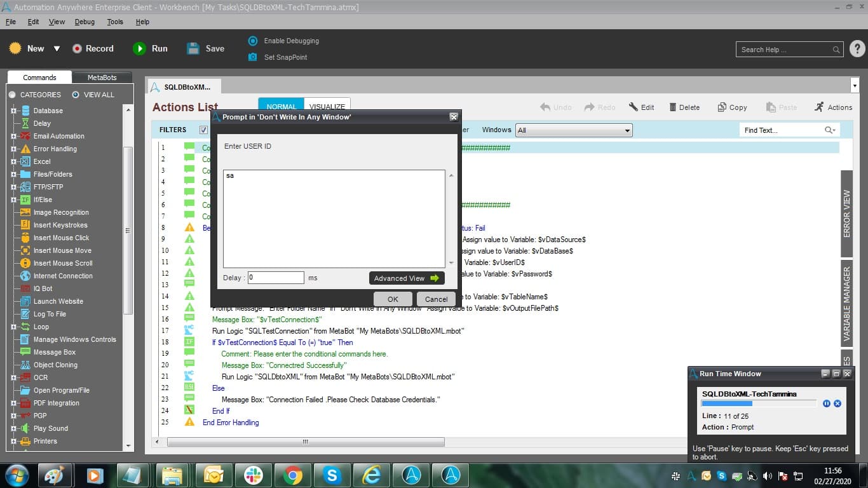The height and width of the screenshot is (488, 868).
Task: Toggle the FILTERS checkbox
Action: point(203,130)
